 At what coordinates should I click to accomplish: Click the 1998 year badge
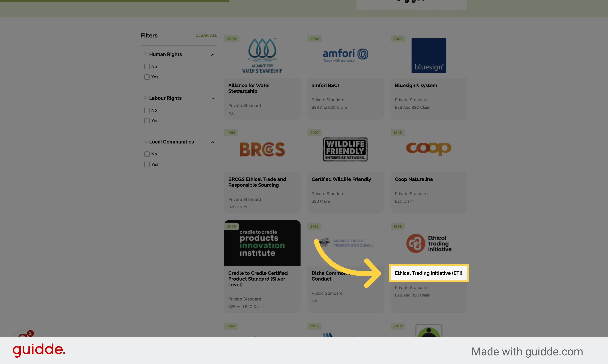[398, 226]
